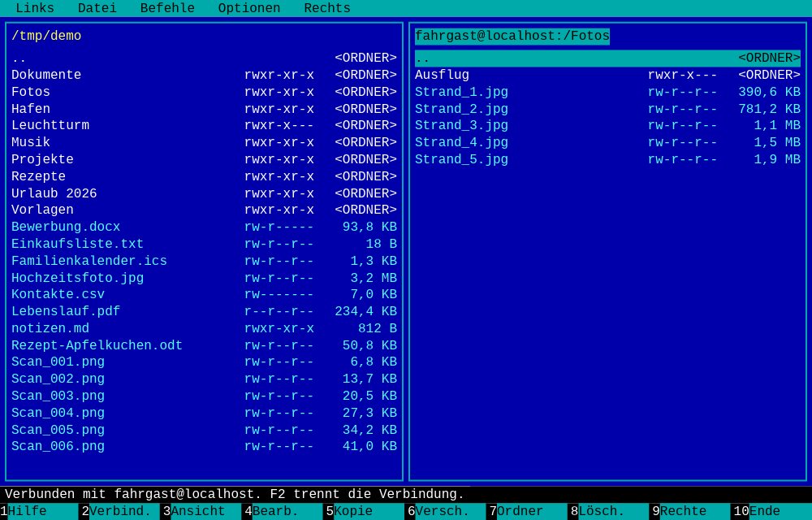Select the file Bewerbung.docx
812x520 pixels.
click(x=204, y=227)
